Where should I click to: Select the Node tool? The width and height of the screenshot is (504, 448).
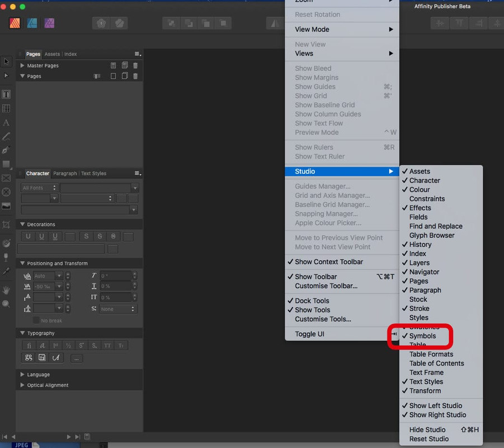click(x=6, y=76)
